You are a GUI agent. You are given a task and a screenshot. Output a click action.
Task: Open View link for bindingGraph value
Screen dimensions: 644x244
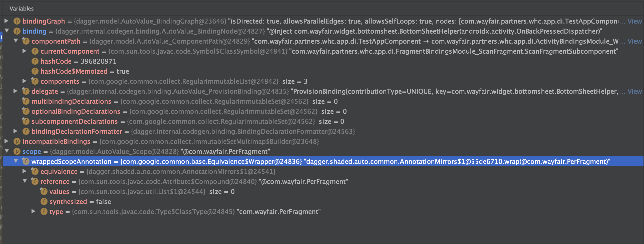(634, 21)
